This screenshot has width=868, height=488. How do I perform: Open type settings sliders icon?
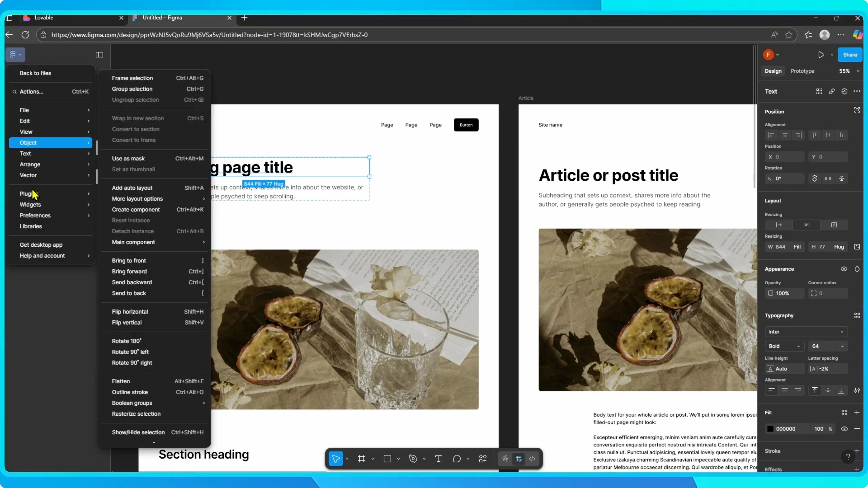click(x=857, y=390)
